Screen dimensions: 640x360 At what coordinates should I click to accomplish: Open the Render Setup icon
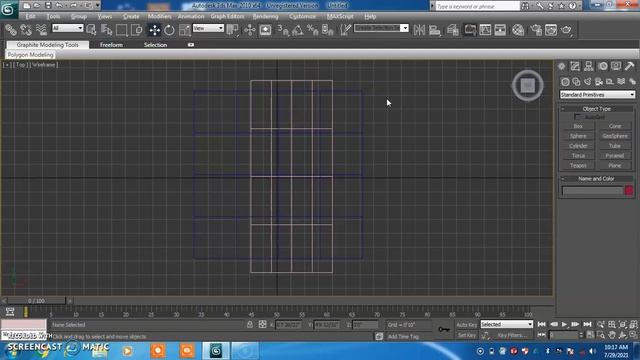point(536,30)
